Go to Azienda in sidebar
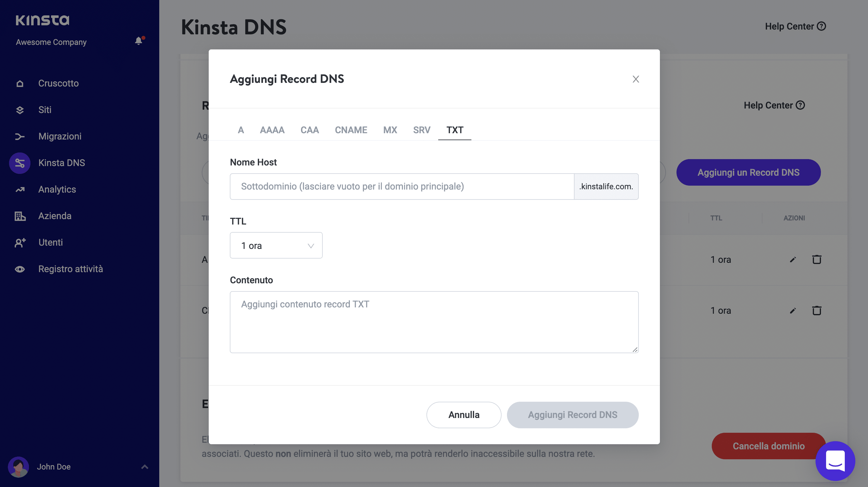 click(x=55, y=216)
